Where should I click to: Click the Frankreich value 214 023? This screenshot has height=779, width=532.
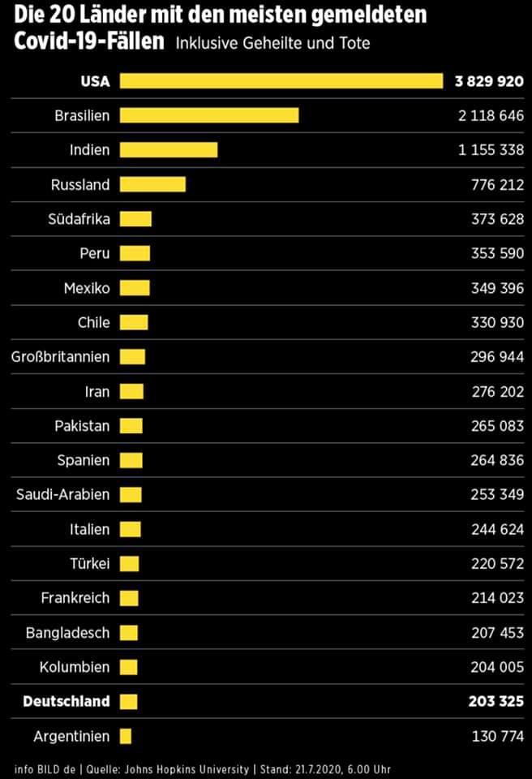[497, 598]
